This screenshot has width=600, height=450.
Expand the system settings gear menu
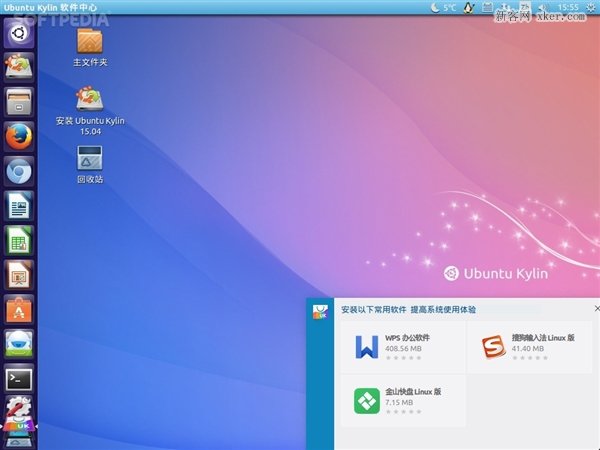590,7
